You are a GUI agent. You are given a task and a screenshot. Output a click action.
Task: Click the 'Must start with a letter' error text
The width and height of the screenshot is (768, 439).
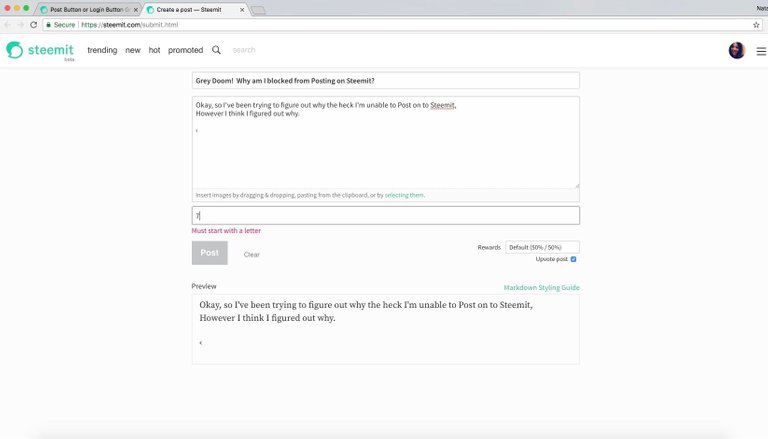click(x=226, y=231)
